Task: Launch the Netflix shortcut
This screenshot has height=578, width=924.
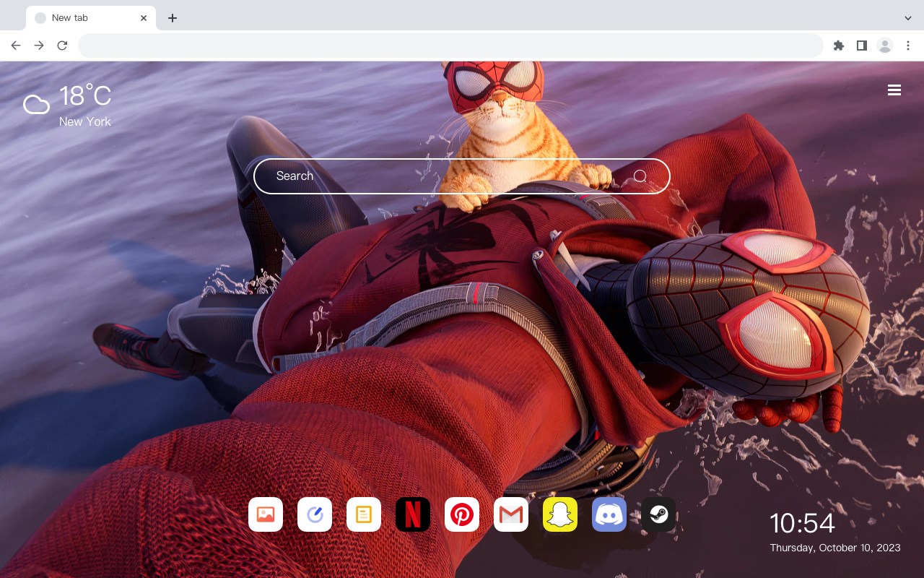Action: [413, 514]
